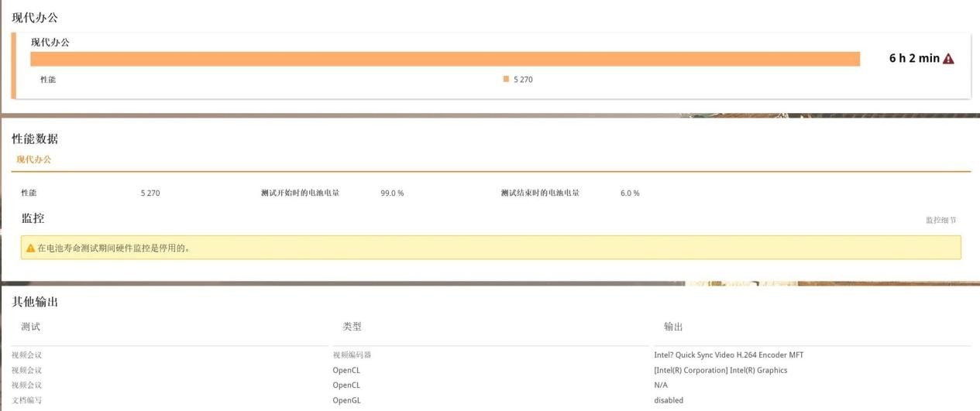
Task: Click the 6 h 2 min result
Action: coord(914,59)
